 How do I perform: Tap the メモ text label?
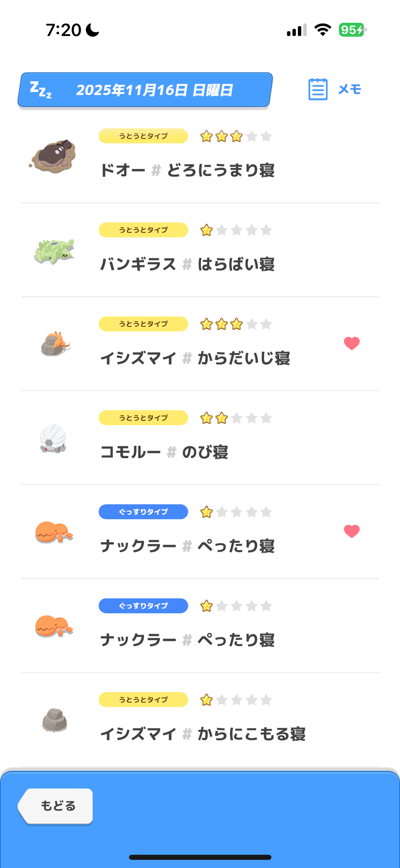(x=350, y=90)
